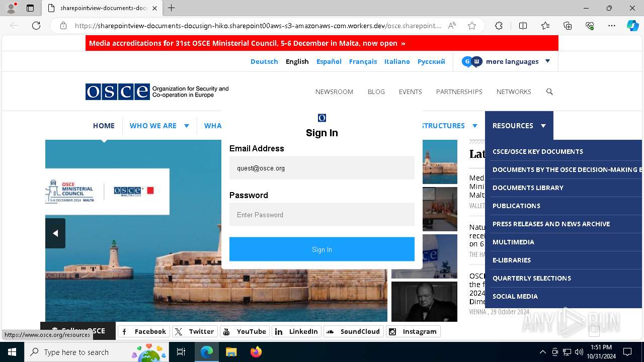Open the favorites list icon
Viewport: 644px width, 362px height.
(x=545, y=26)
